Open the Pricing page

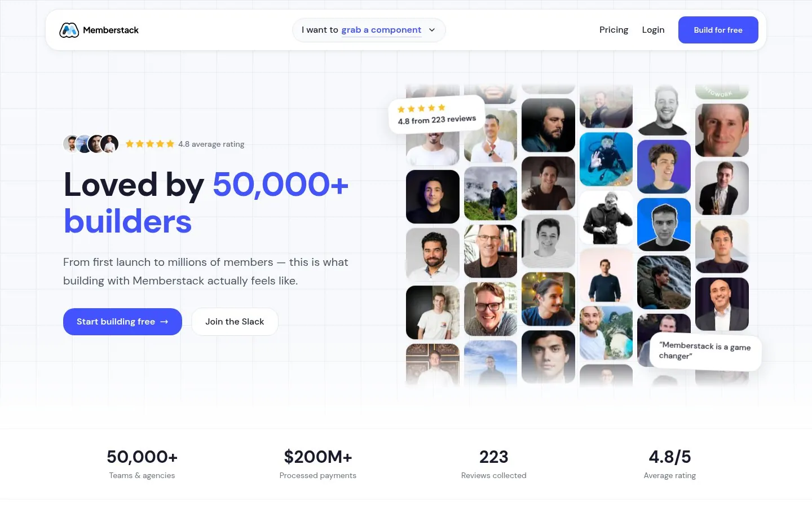click(x=614, y=30)
